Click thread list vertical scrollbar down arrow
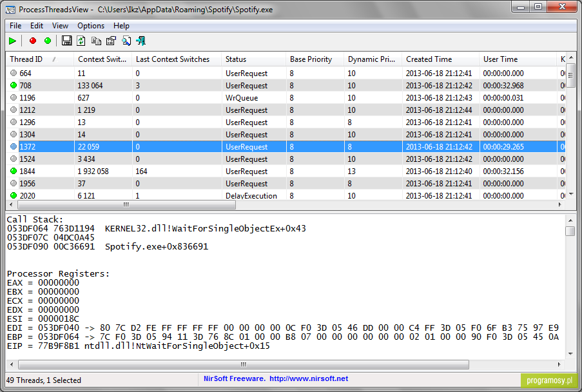 (571, 194)
